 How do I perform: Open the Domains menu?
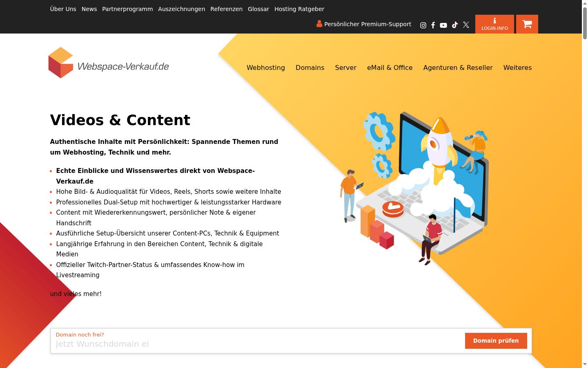pyautogui.click(x=310, y=68)
